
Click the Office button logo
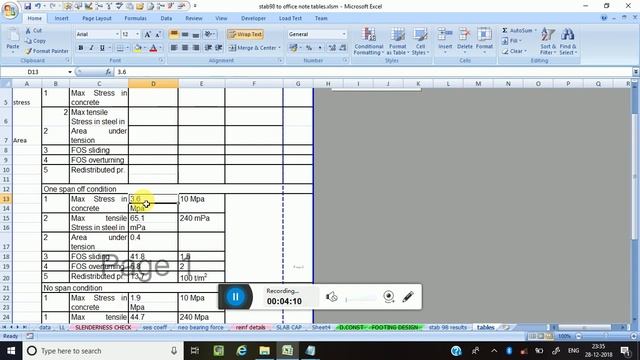click(x=10, y=10)
